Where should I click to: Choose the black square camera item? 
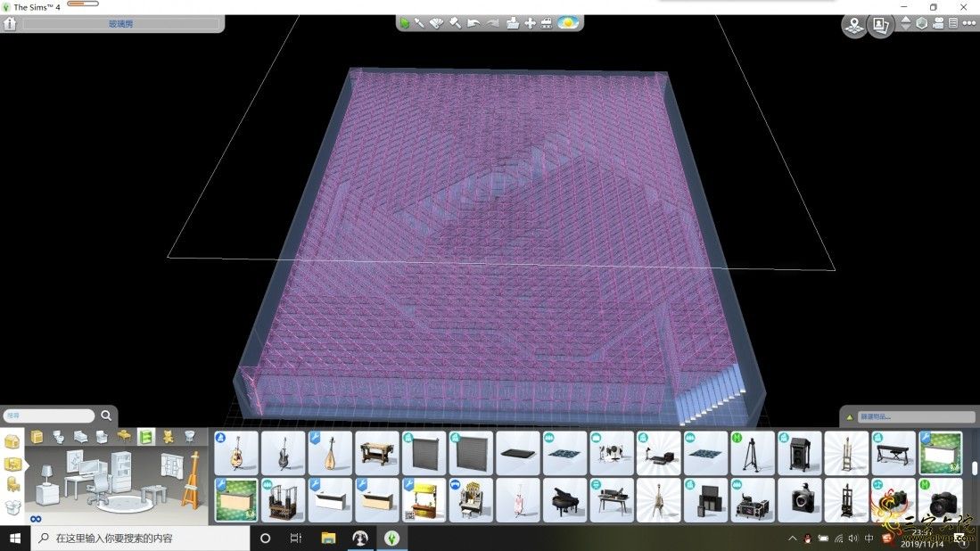(799, 500)
